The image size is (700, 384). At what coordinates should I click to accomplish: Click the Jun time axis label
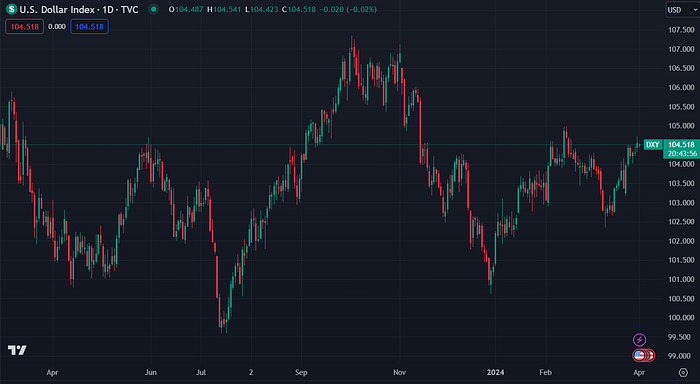[x=150, y=372]
